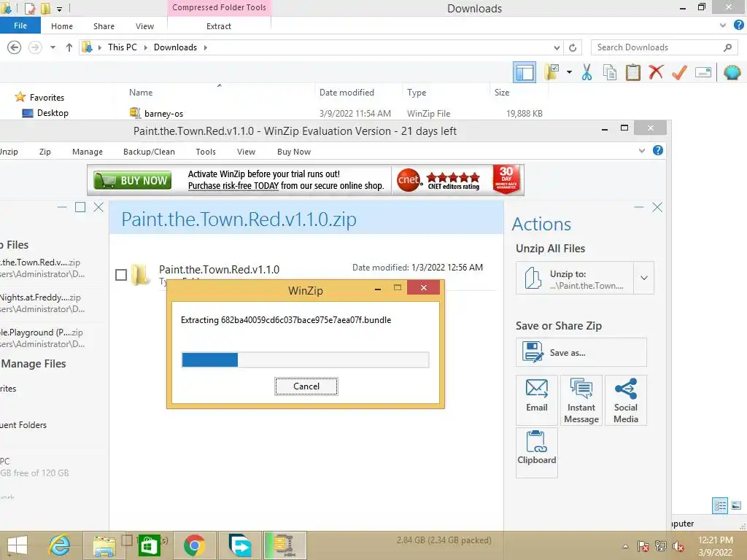The image size is (747, 560).
Task: Click the Copy icon in Explorer toolbar
Action: pos(610,73)
